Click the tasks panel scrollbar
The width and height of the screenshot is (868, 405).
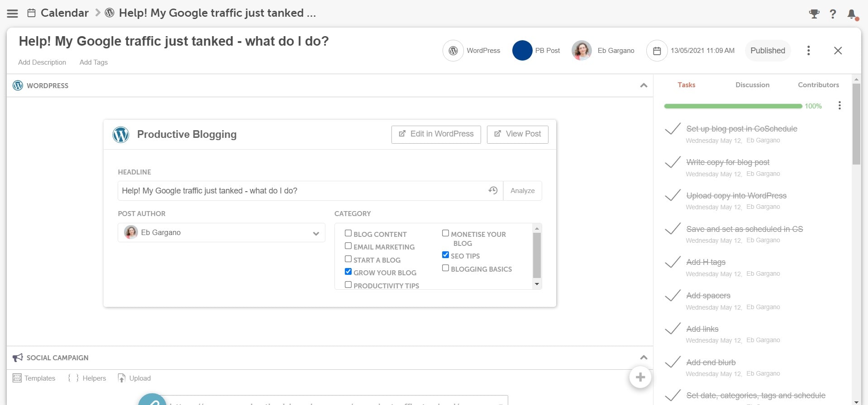[856, 124]
